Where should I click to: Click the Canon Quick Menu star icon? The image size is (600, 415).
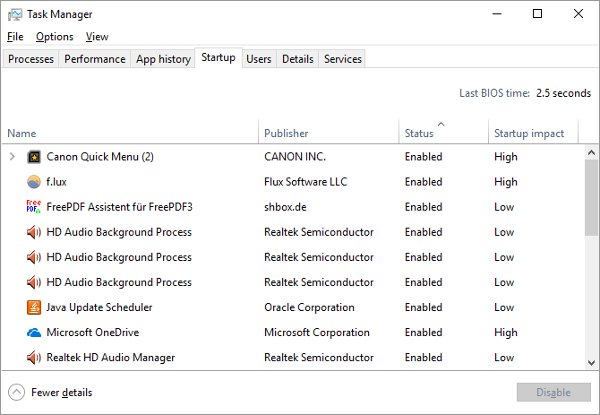tap(34, 157)
